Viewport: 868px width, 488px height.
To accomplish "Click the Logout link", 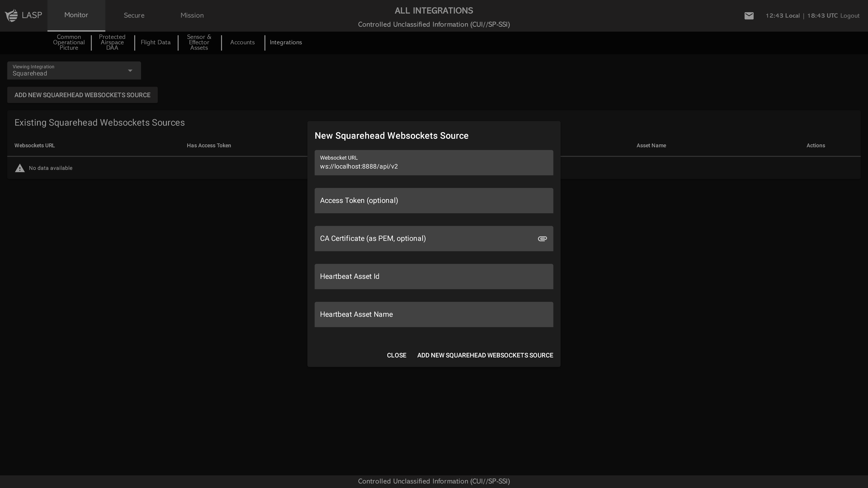I will tap(850, 16).
